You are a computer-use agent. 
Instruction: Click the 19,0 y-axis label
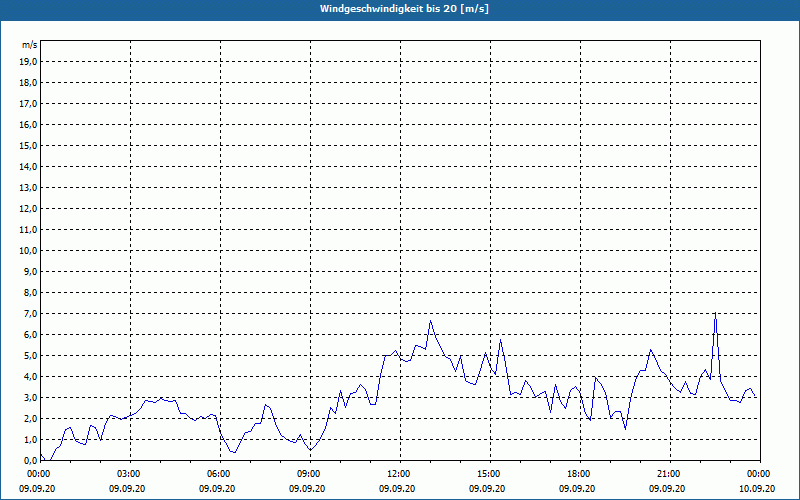(x=28, y=62)
